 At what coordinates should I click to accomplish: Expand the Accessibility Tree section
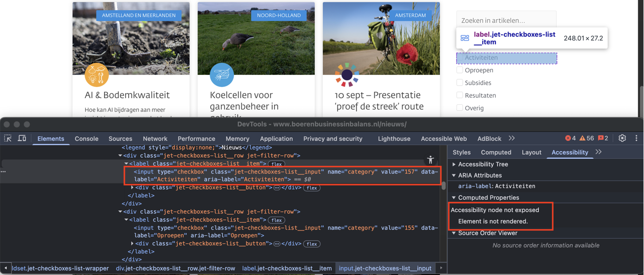pyautogui.click(x=454, y=164)
